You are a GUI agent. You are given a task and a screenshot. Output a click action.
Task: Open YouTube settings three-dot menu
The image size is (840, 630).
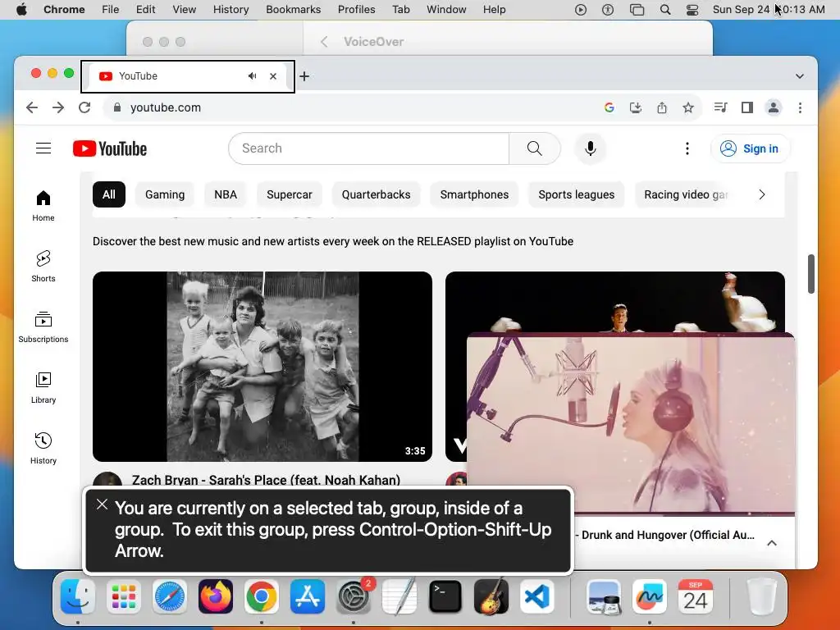[687, 148]
